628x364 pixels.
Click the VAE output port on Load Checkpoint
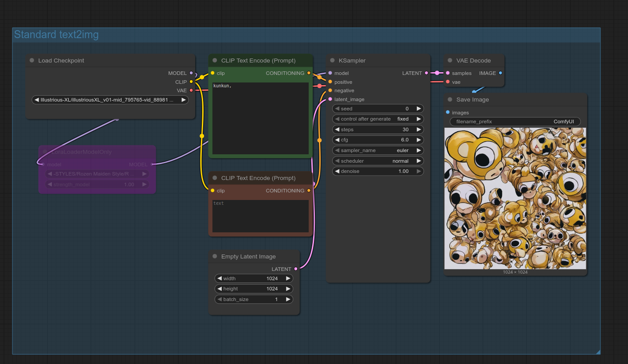[x=191, y=90]
